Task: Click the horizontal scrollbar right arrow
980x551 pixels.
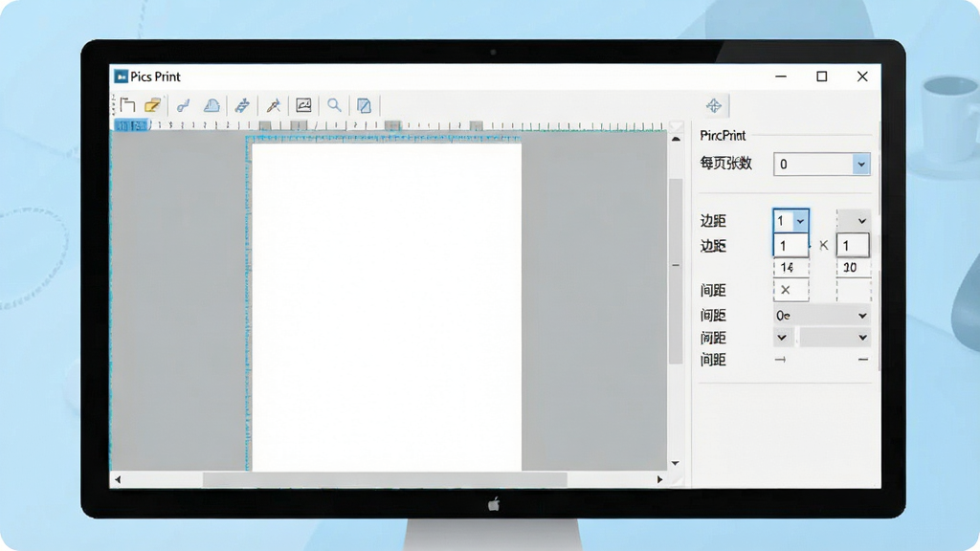Action: click(659, 480)
